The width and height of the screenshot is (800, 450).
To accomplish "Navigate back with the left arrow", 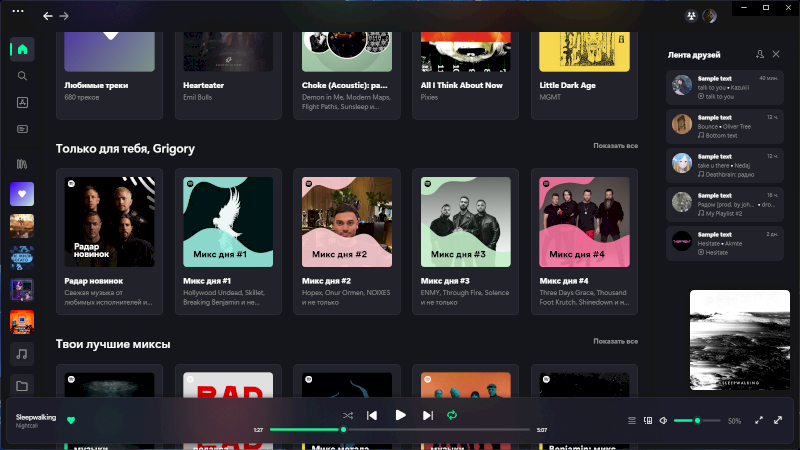I will point(48,16).
